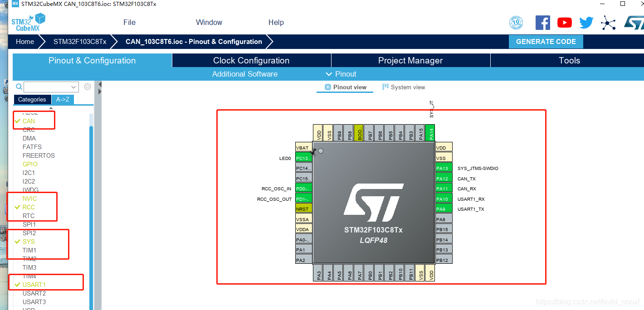Open the Twitter bird icon
The height and width of the screenshot is (310, 644).
pos(586,23)
